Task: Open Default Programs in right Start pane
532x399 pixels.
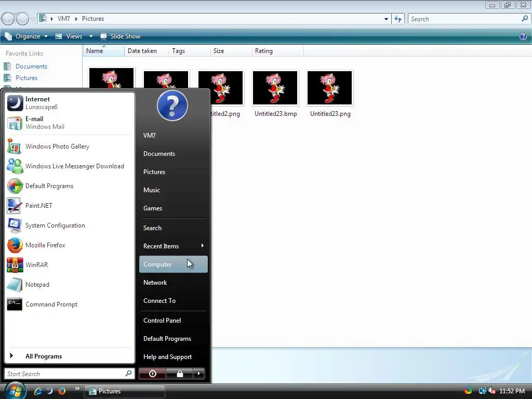Action: point(173,339)
